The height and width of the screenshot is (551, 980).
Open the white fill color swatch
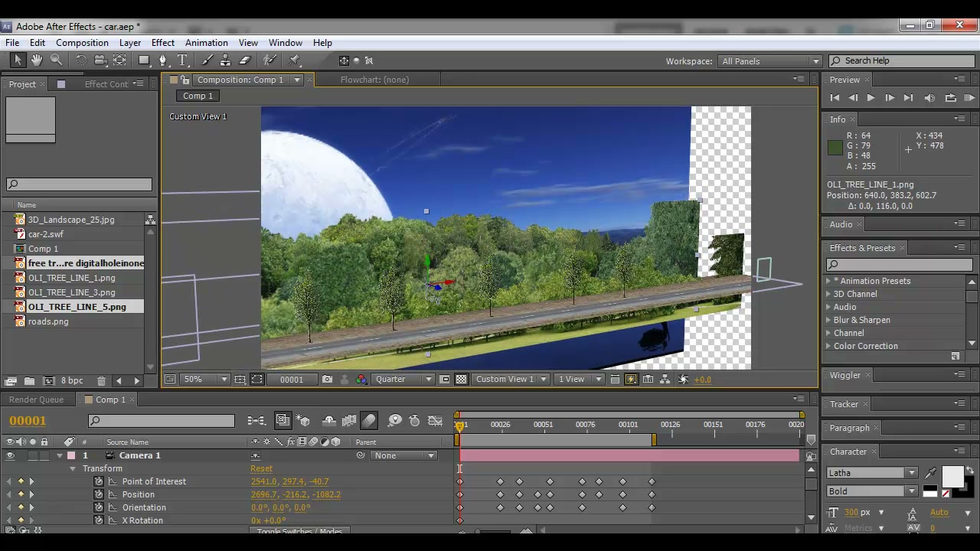click(952, 477)
